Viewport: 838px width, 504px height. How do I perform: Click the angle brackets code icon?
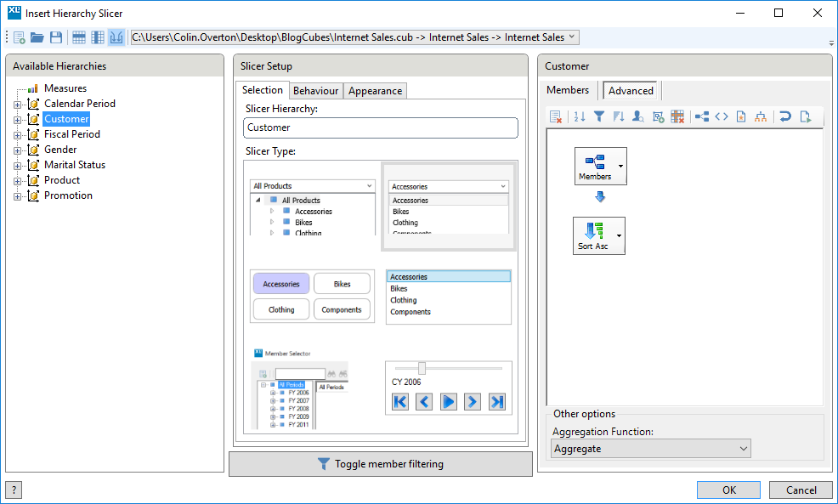(722, 116)
